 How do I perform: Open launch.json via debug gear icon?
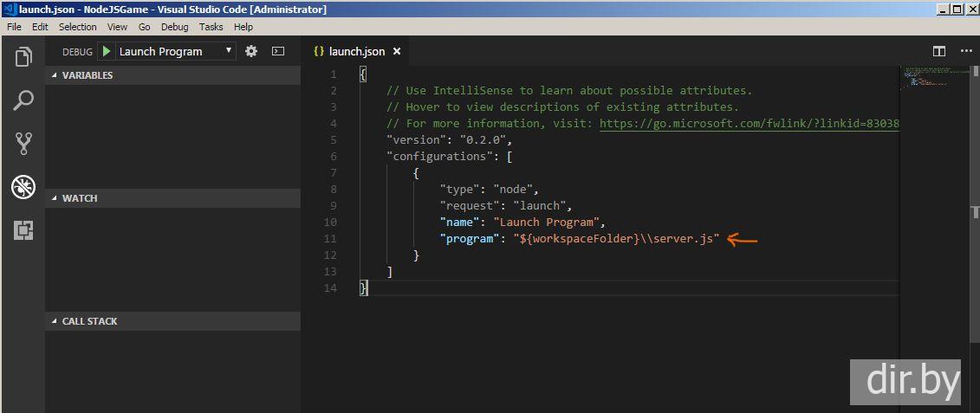(251, 51)
